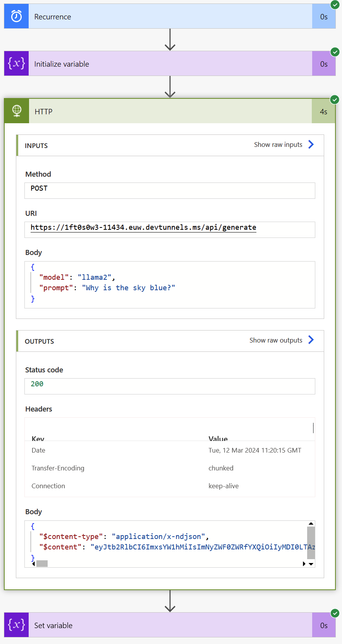Viewport: 342px width, 644px height.
Task: Click the "$content-type" line in output body
Action: [124, 536]
